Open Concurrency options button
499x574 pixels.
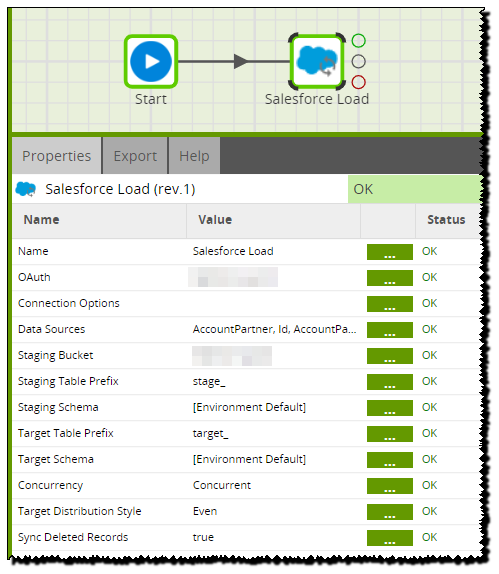(390, 486)
